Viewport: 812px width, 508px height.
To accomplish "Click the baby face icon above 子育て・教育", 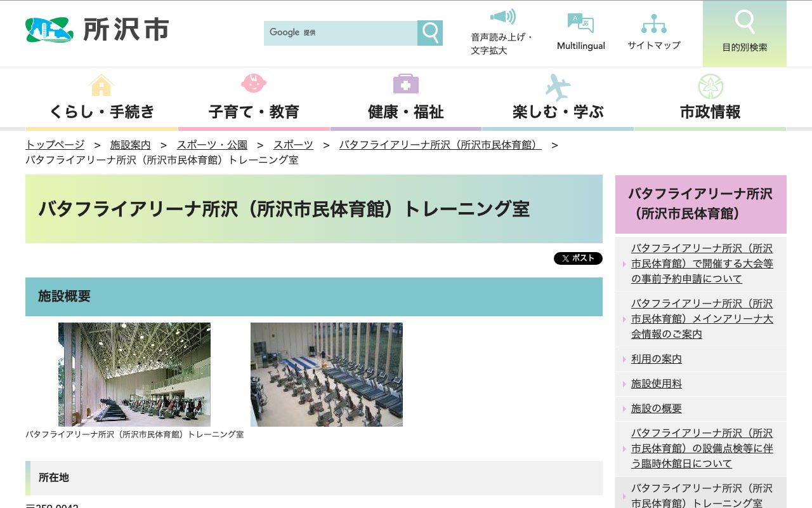I will [254, 83].
